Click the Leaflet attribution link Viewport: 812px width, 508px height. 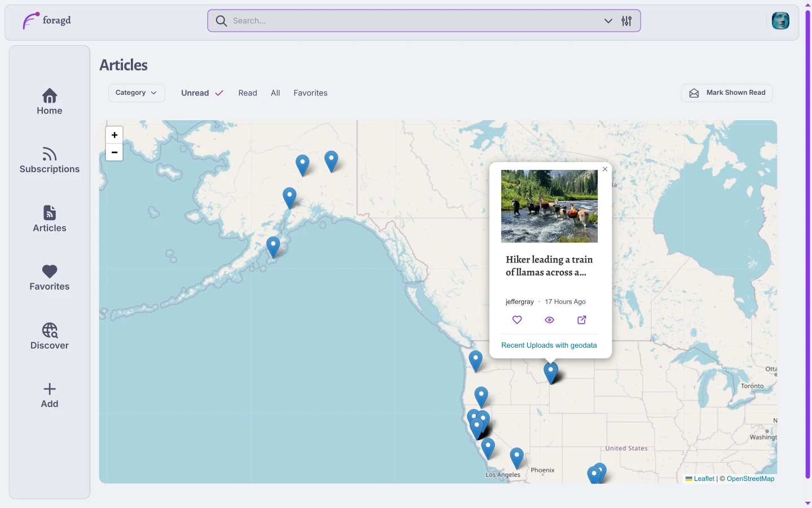[x=704, y=479]
